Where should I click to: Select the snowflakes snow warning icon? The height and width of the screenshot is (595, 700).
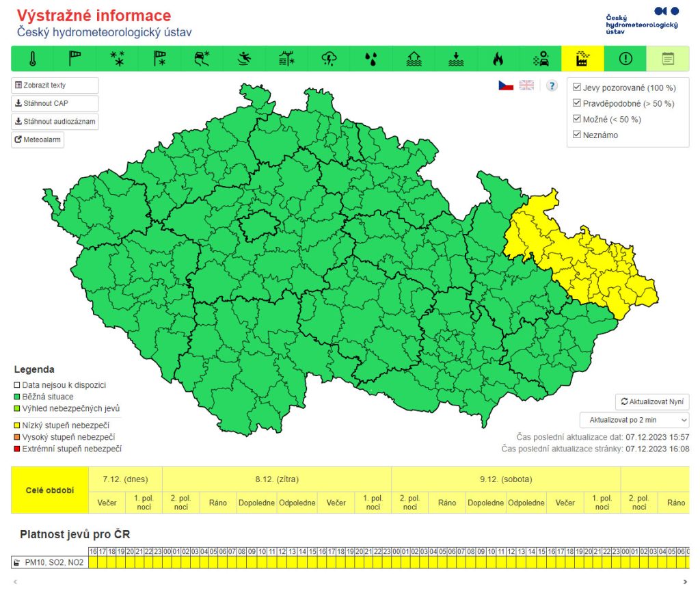point(117,59)
